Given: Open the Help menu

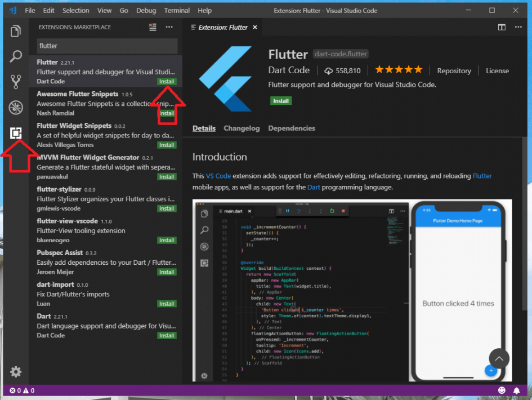Looking at the screenshot, I should (204, 11).
